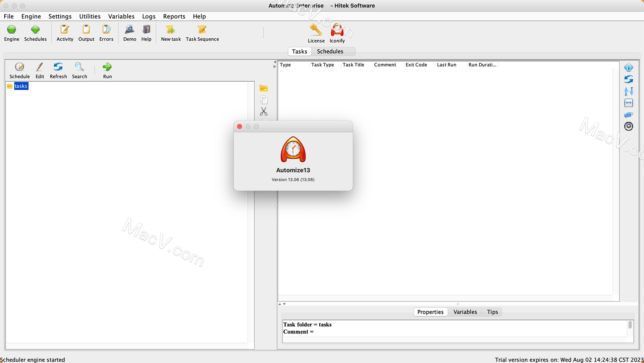
Task: Click the up-down sort arrows icon
Action: (x=629, y=91)
